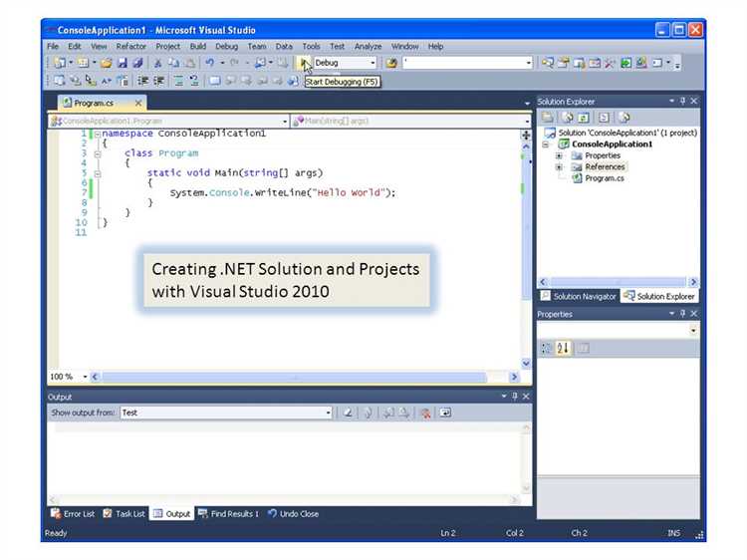
Task: Open the Analyze menu
Action: click(x=368, y=46)
